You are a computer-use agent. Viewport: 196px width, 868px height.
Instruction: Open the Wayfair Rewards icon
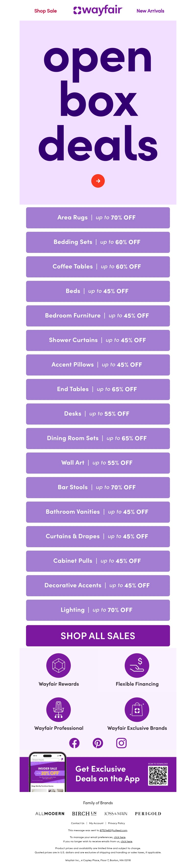pos(59,665)
